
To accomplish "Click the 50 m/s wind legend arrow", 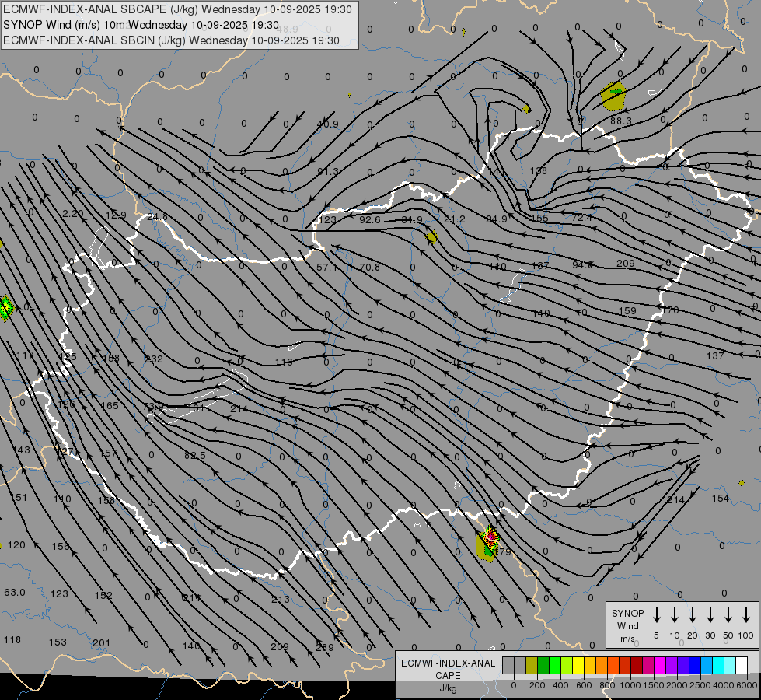I will pos(728,615).
